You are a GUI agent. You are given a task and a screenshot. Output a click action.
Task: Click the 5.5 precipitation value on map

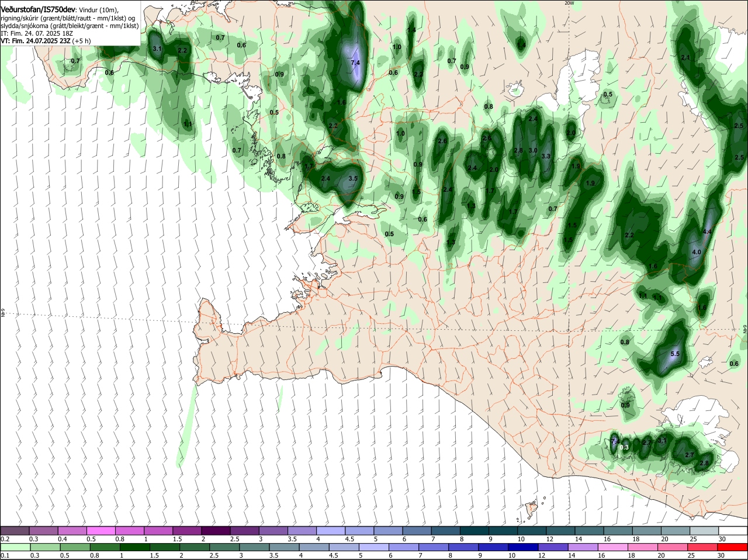point(675,354)
